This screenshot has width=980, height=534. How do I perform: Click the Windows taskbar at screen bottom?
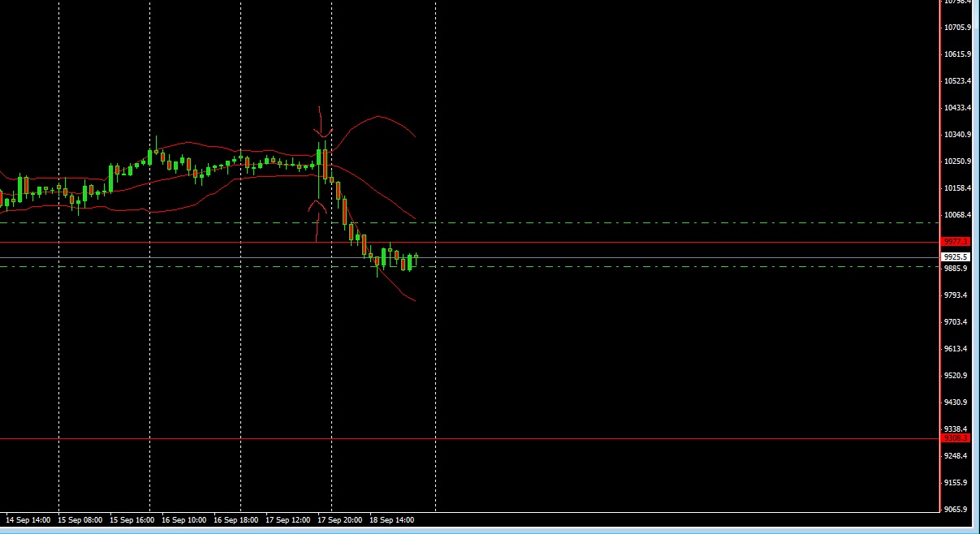487,530
